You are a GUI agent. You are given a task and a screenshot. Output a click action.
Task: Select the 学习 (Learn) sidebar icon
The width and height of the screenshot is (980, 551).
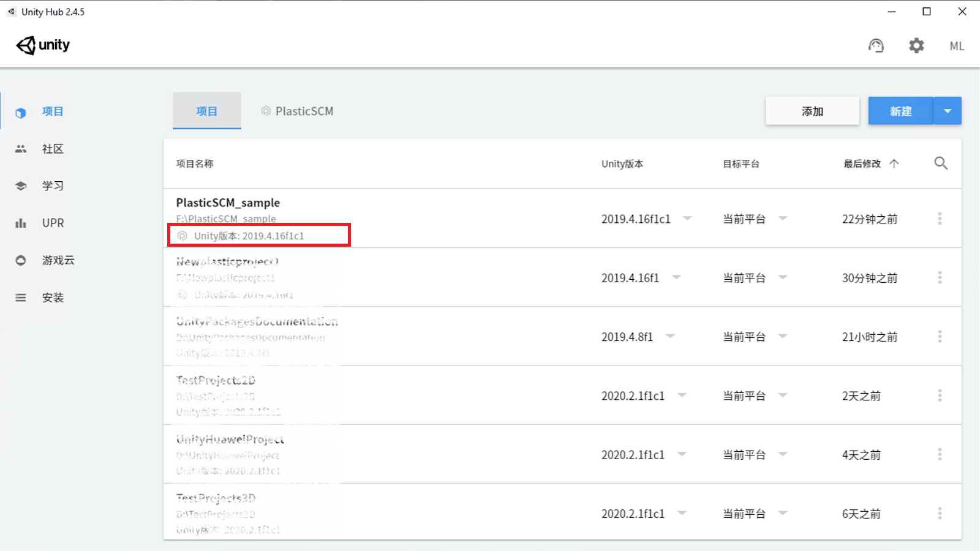(x=52, y=186)
